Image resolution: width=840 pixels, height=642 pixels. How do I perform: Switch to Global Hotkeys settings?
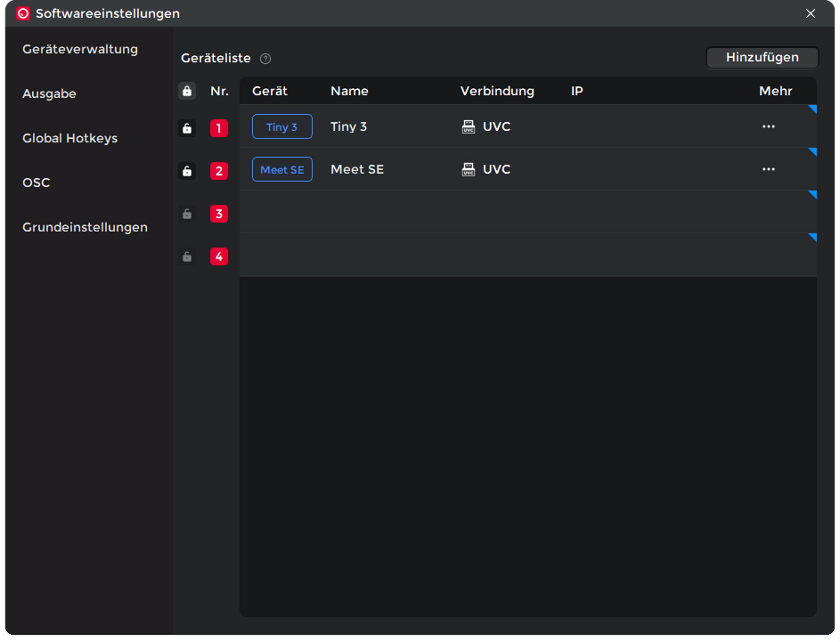(70, 138)
